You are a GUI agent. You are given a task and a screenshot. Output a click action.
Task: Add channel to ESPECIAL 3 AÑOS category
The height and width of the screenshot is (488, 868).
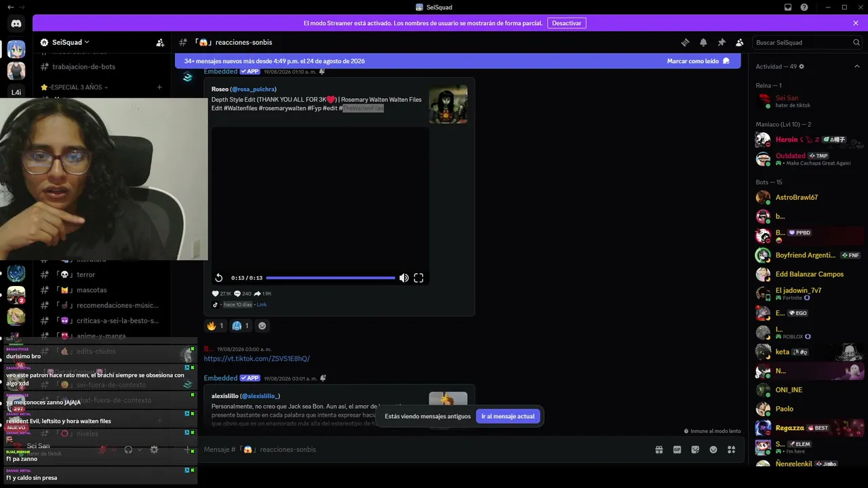pyautogui.click(x=159, y=87)
